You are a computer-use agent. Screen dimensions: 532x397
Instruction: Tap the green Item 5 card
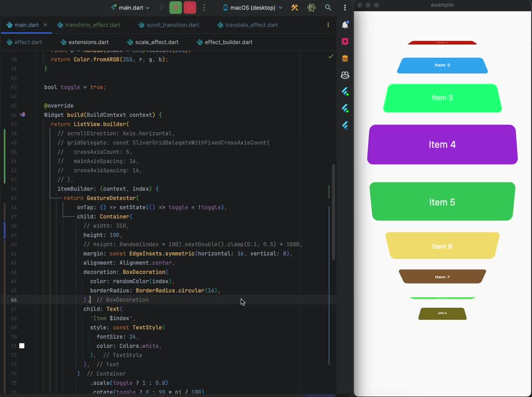[442, 202]
